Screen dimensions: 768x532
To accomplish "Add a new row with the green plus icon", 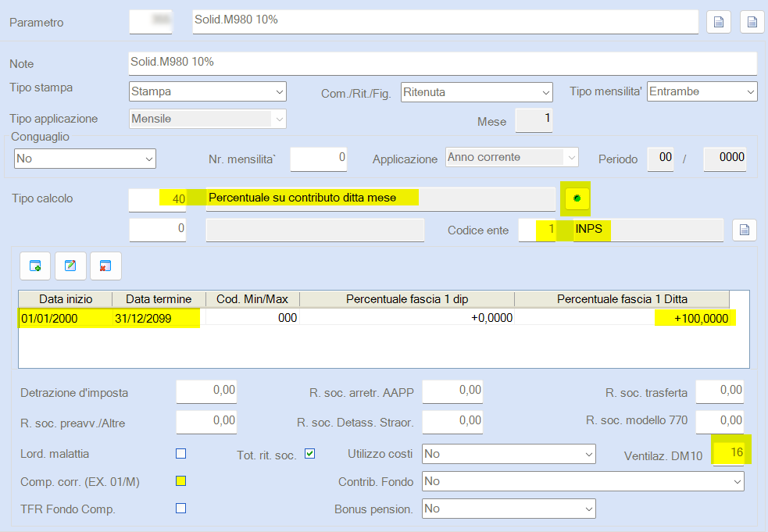I will pyautogui.click(x=35, y=266).
